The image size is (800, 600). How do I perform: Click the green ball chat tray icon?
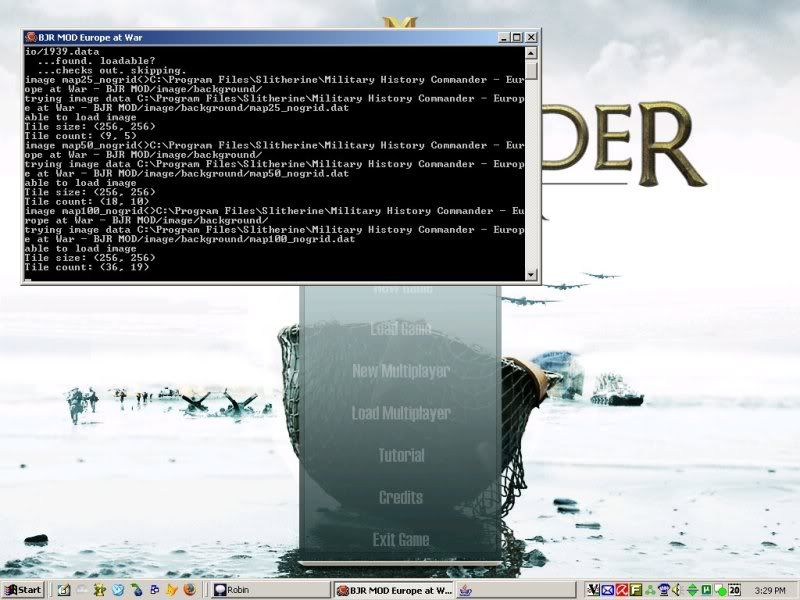(x=720, y=590)
